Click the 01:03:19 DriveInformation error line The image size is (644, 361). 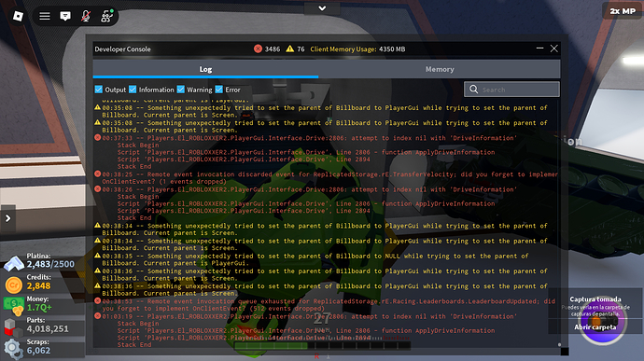(x=309, y=316)
